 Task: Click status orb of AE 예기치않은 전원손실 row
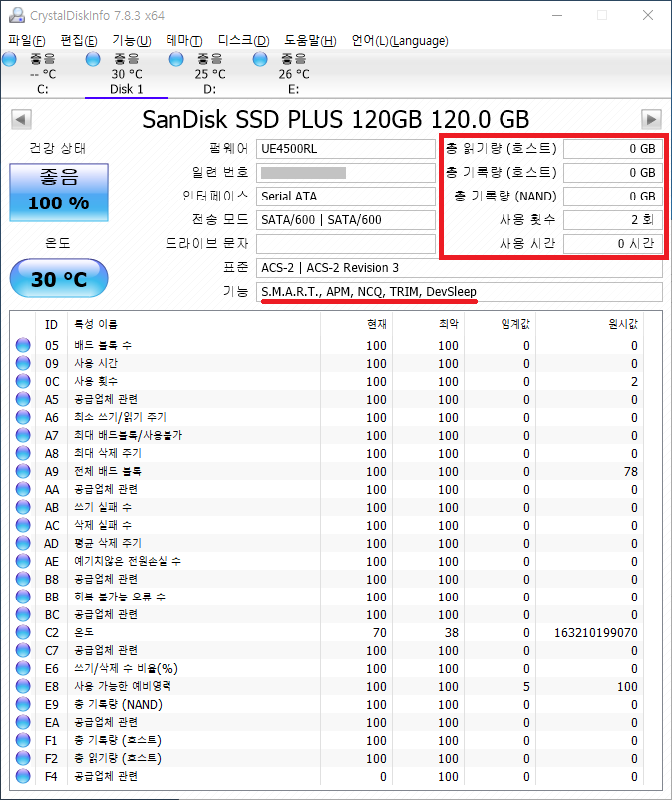pyautogui.click(x=23, y=561)
